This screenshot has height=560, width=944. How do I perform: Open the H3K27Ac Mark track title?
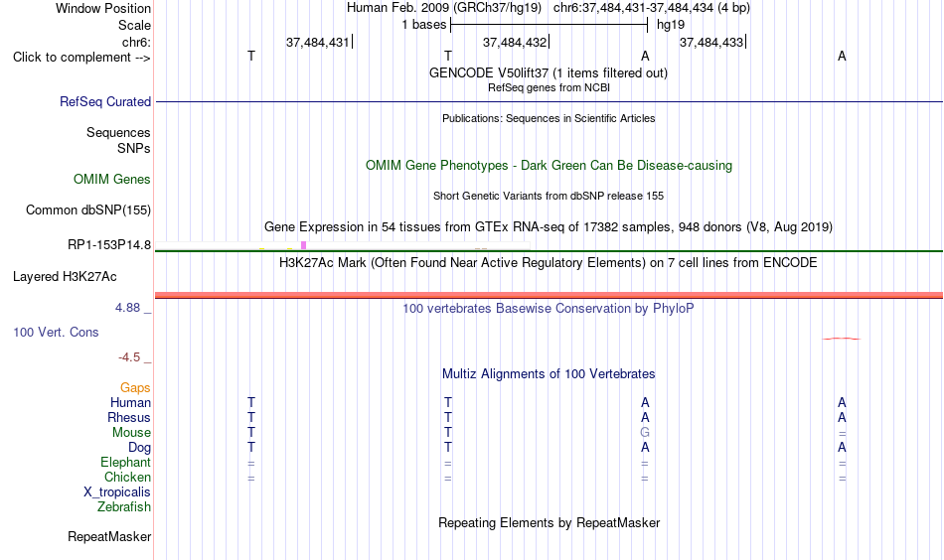coord(549,263)
